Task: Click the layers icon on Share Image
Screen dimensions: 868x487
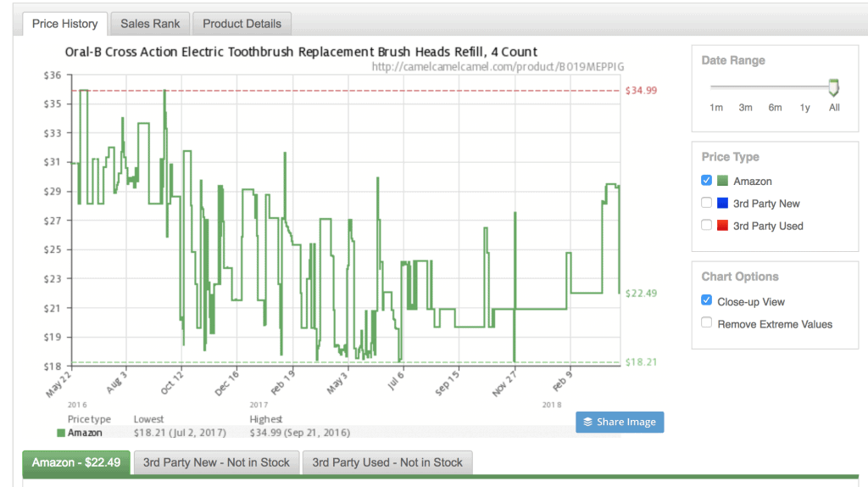Action: (588, 422)
